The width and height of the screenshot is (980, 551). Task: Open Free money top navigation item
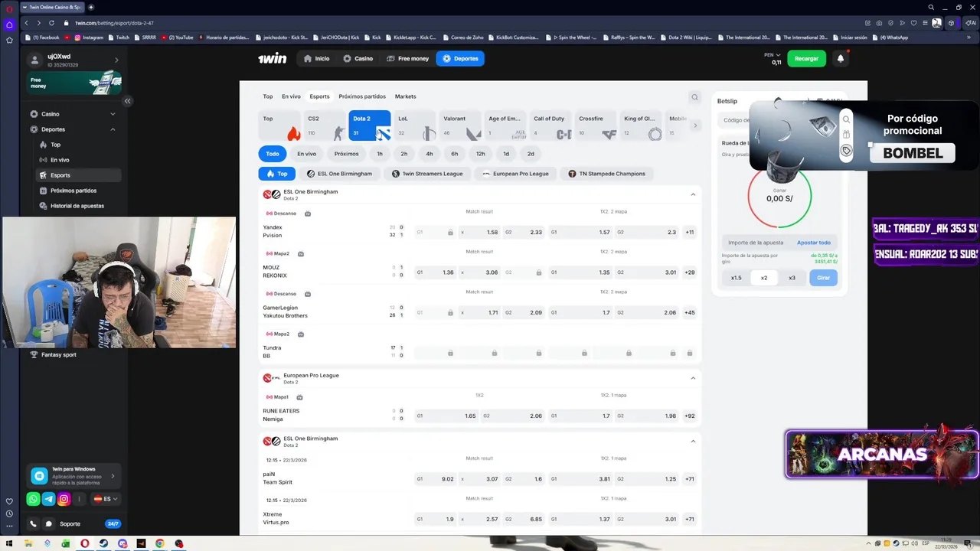(x=407, y=58)
